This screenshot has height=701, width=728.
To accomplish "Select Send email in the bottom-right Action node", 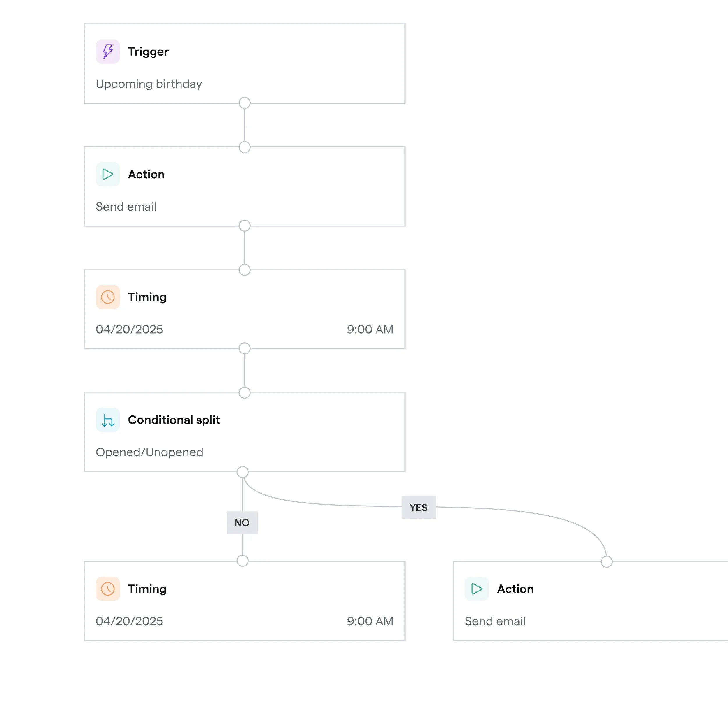I will (x=495, y=621).
